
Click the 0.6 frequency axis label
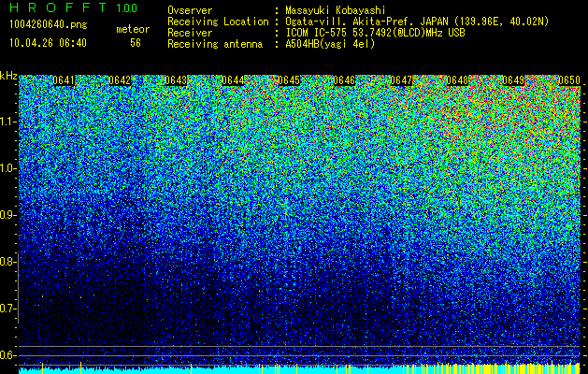(x=7, y=355)
